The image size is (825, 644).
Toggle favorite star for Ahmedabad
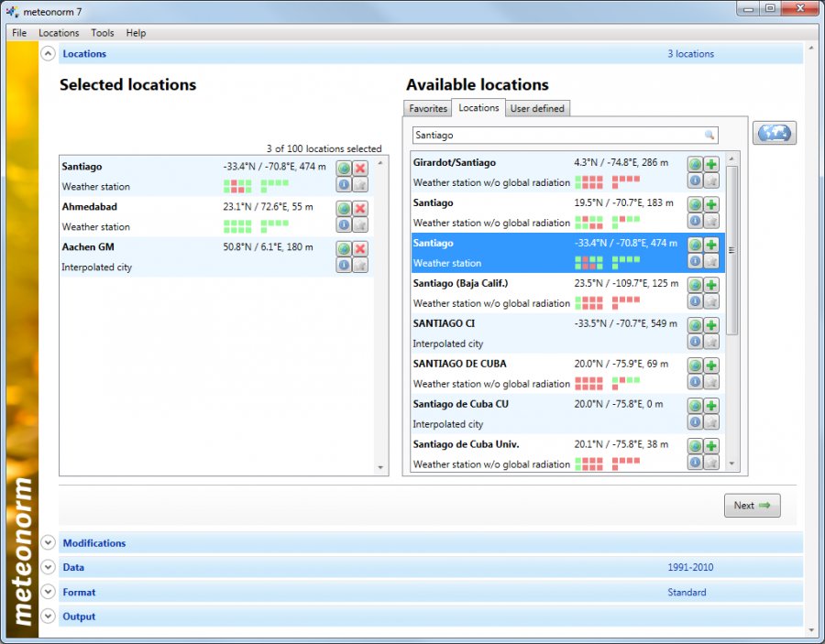(x=360, y=225)
